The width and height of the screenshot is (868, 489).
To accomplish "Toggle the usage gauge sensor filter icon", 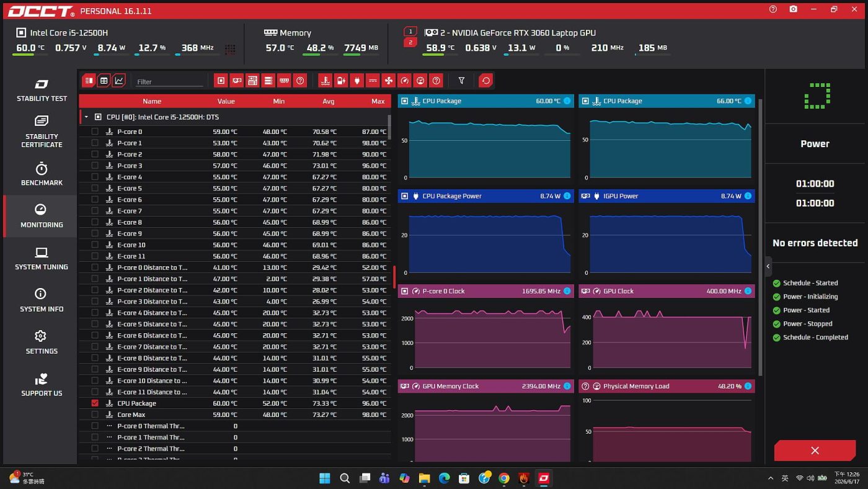I will point(420,81).
